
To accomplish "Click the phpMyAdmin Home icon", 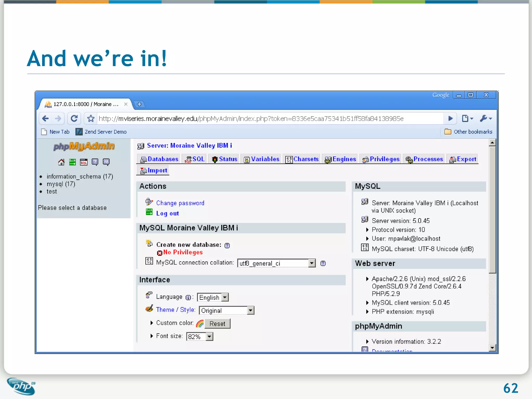I will point(61,162).
